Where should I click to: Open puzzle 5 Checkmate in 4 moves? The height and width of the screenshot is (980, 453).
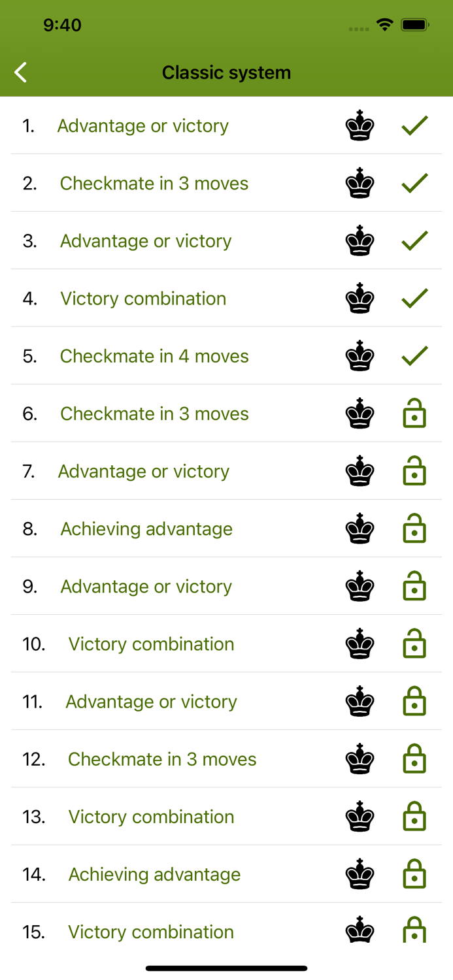coord(154,356)
